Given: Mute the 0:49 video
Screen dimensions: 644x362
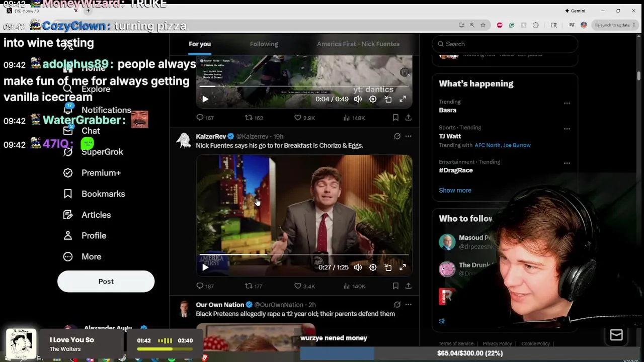Looking at the screenshot, I should [x=358, y=99].
